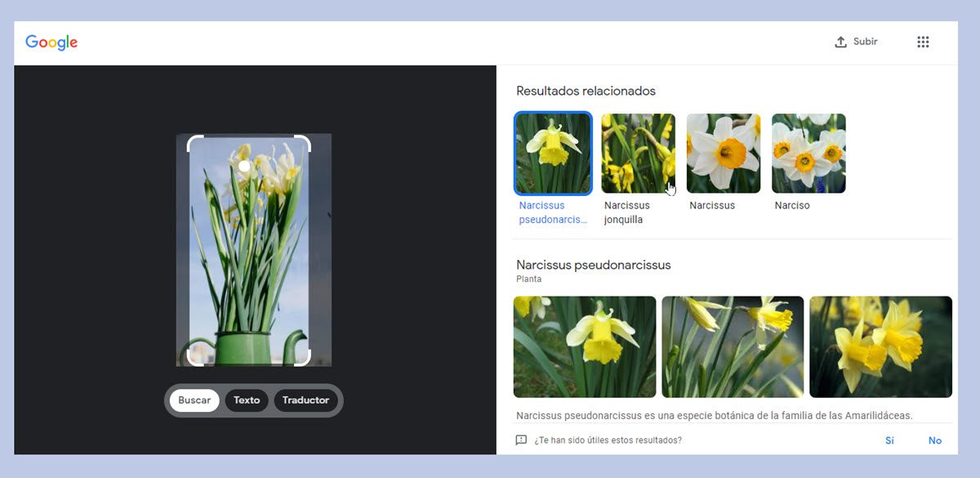Screen dimensions: 980x478
Task: Click the feedback speech bubble icon
Action: click(521, 440)
